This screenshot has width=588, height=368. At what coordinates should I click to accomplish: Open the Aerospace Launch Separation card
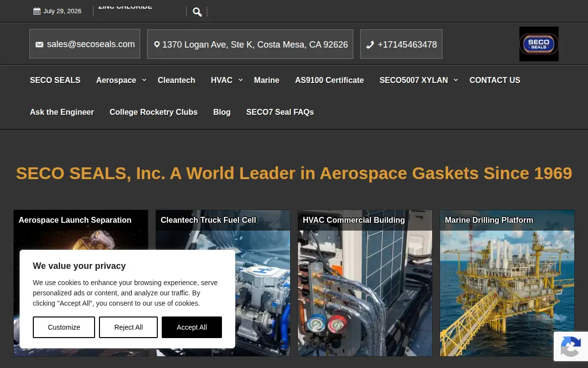tap(81, 283)
